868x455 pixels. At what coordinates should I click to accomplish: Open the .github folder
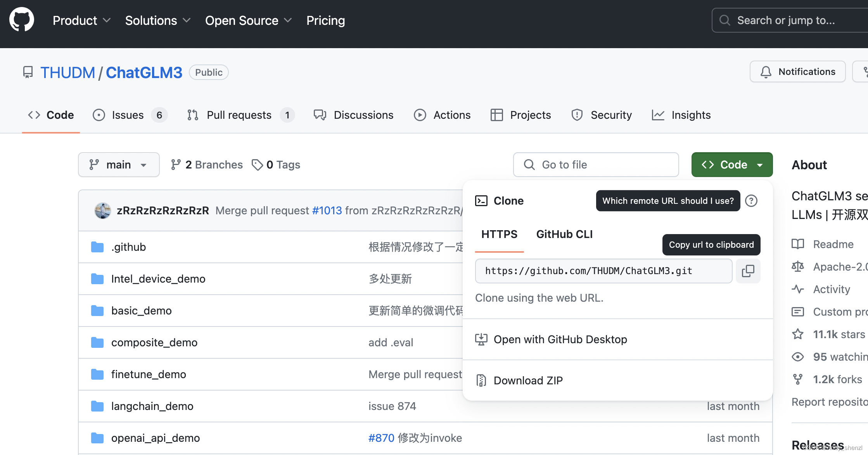(x=129, y=247)
